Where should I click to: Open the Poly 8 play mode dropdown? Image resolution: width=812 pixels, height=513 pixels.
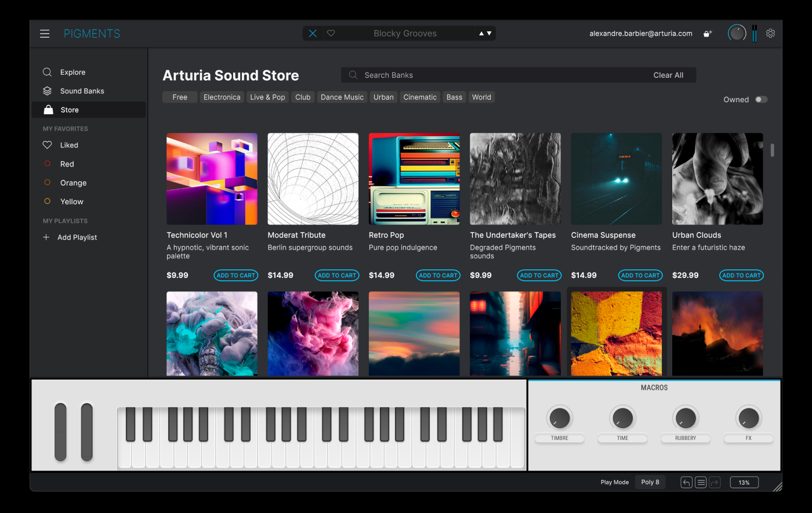(650, 482)
